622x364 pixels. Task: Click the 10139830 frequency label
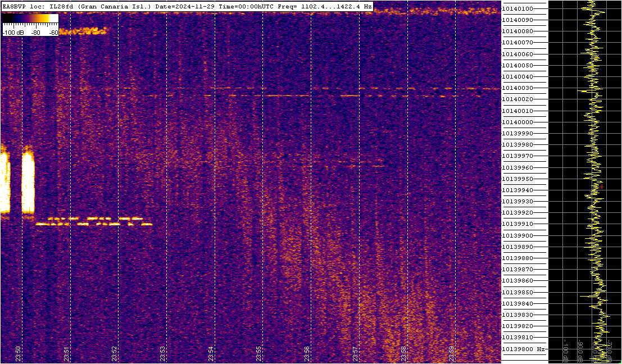click(517, 315)
